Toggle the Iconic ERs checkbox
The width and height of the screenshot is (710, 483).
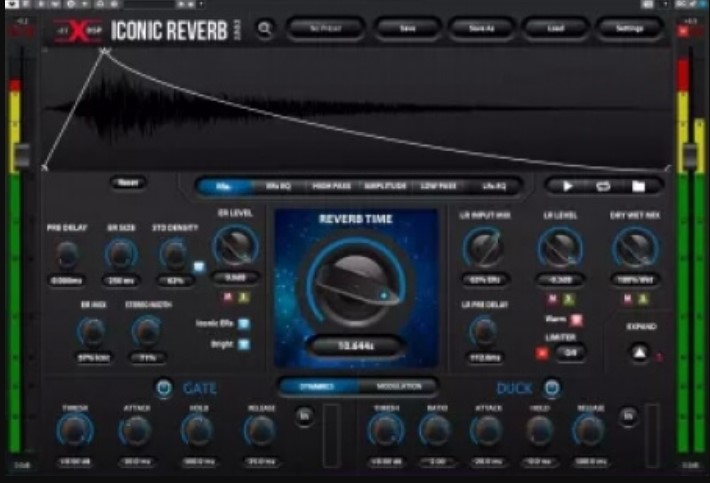(244, 324)
